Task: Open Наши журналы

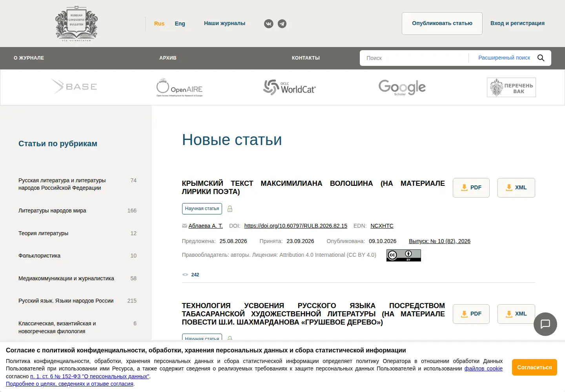Action: click(x=224, y=24)
